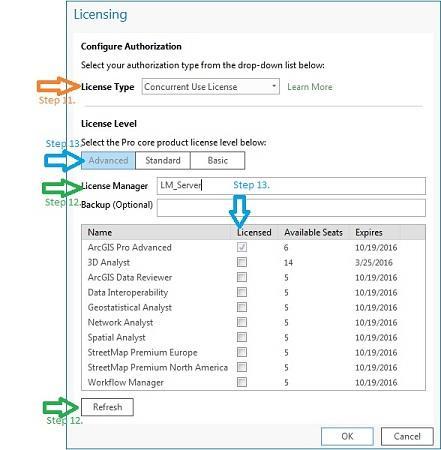Select the StreetMap Premium Europe row name
The image size is (441, 450).
(142, 352)
